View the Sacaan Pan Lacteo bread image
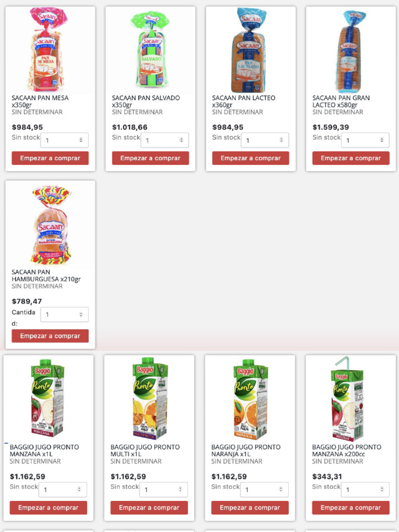This screenshot has height=532, width=399. pyautogui.click(x=250, y=50)
